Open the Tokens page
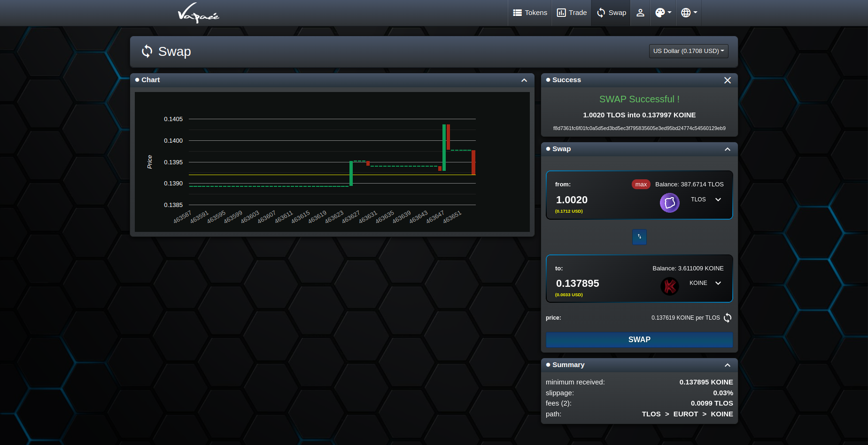 tap(530, 13)
